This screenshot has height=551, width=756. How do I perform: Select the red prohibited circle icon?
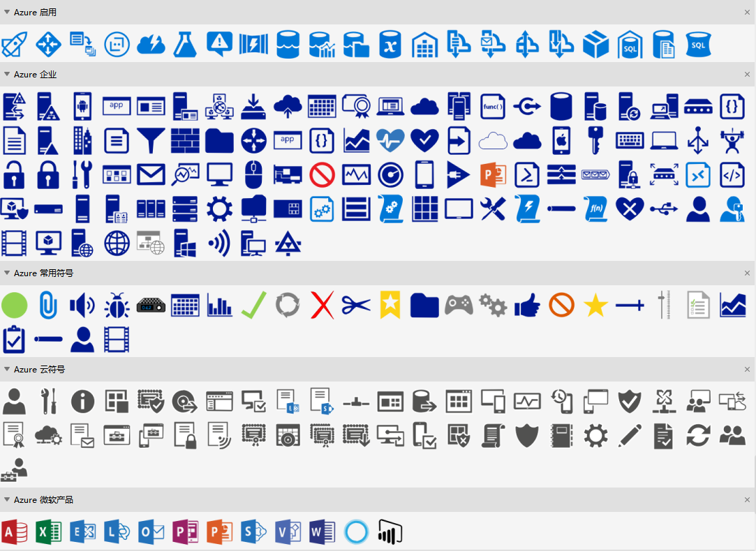coord(322,175)
